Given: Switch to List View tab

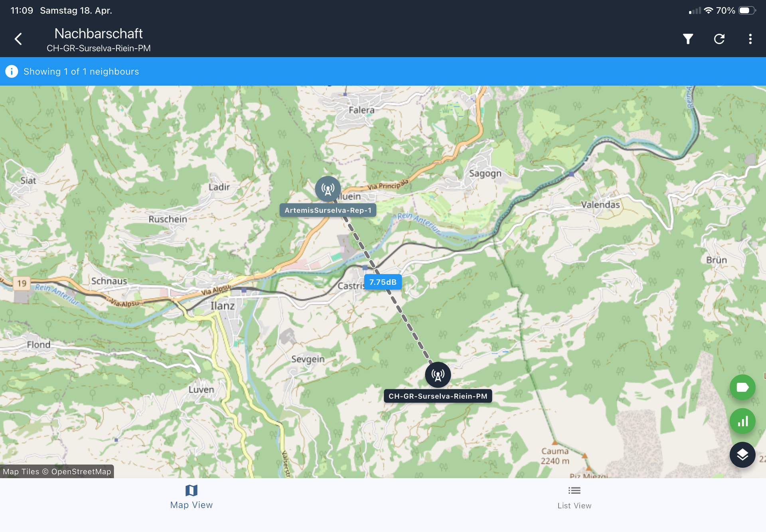Looking at the screenshot, I should pos(574,497).
